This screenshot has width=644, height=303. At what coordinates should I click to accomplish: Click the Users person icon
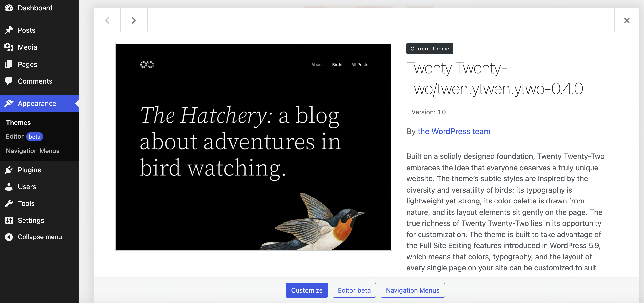click(x=9, y=186)
